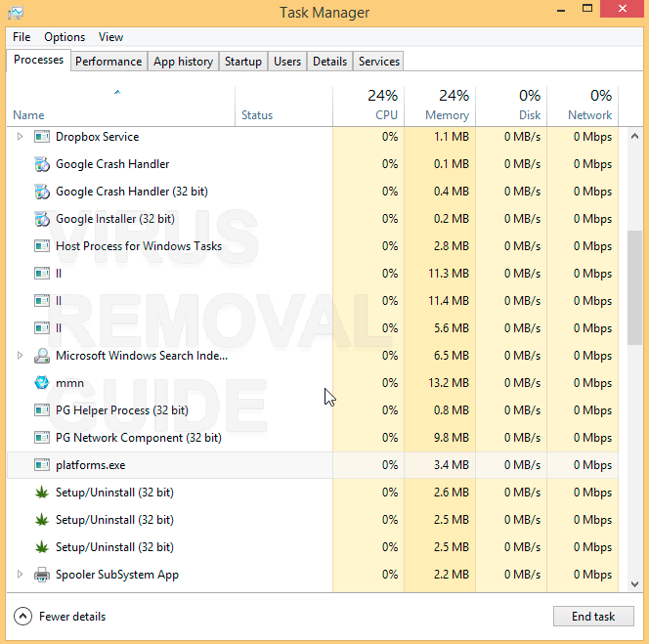The height and width of the screenshot is (644, 649).
Task: Select the Host Process for Windows Tasks name
Action: point(139,246)
